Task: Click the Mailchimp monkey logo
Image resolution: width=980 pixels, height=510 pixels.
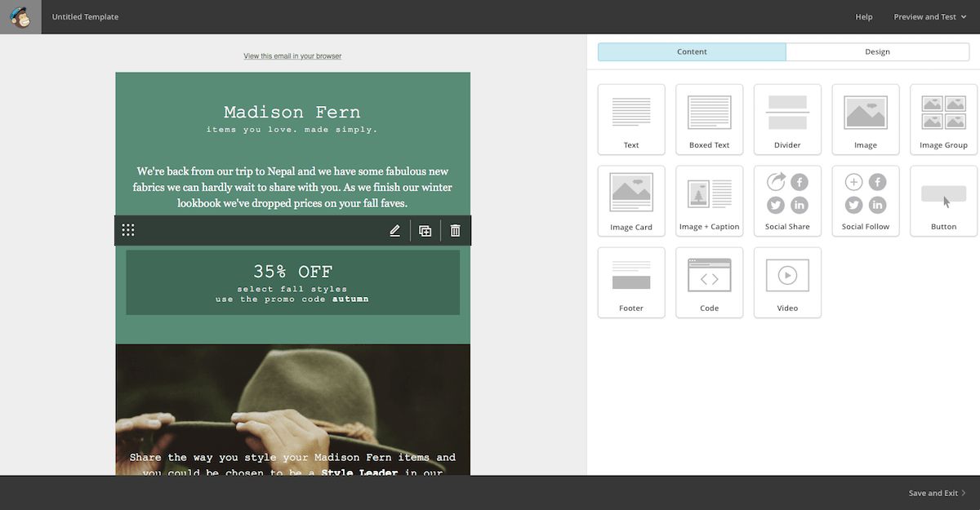Action: click(20, 16)
